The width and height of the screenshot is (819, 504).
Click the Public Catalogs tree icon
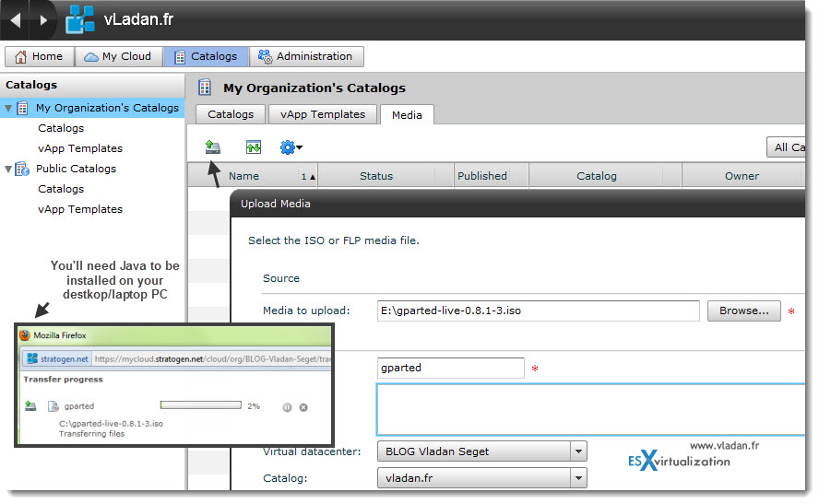22,169
